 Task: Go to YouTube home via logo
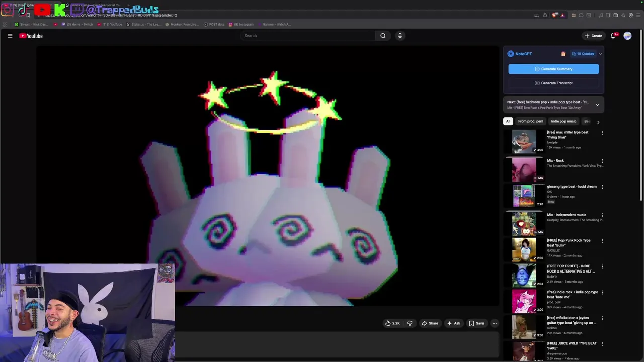31,36
